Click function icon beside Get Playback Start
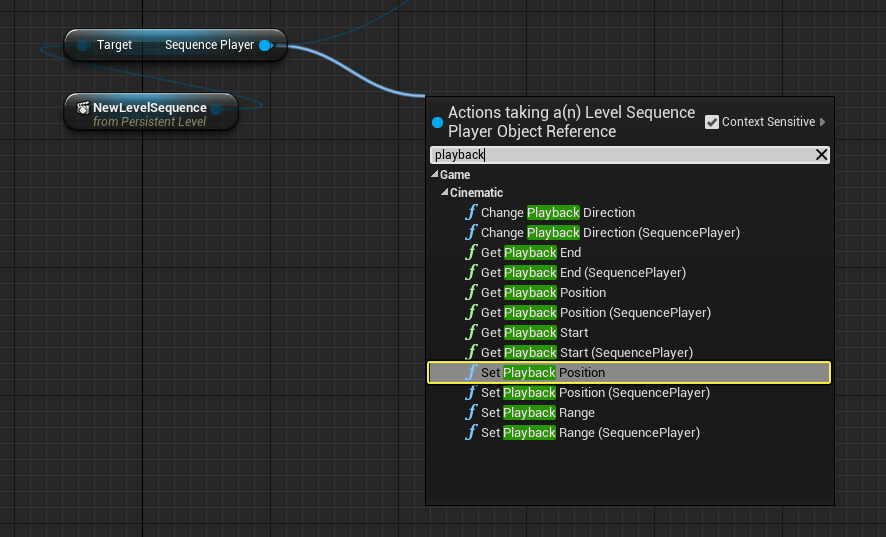Image resolution: width=886 pixels, height=537 pixels. (x=471, y=333)
